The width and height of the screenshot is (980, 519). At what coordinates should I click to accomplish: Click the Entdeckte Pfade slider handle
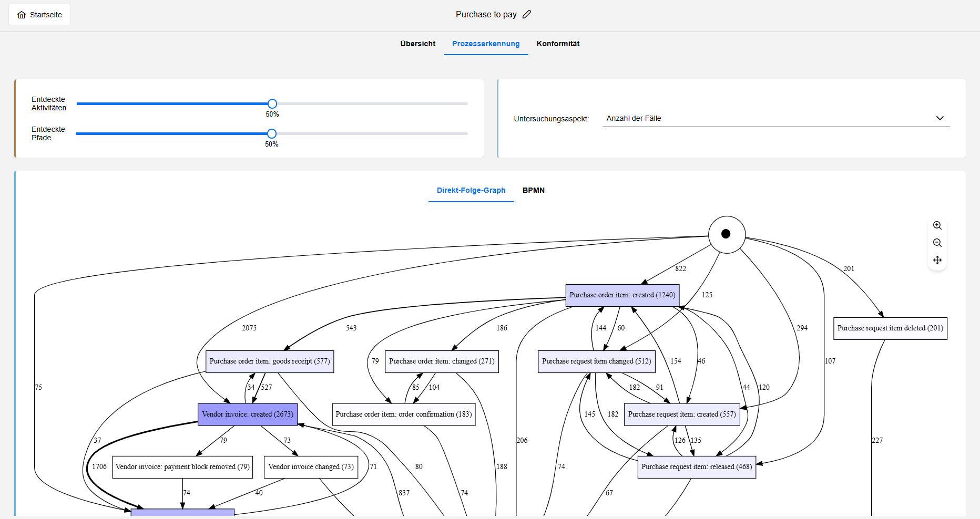(x=271, y=133)
